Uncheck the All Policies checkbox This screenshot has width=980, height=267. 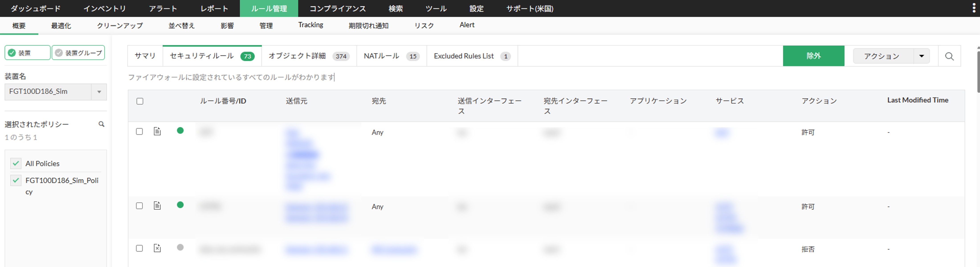(x=16, y=164)
